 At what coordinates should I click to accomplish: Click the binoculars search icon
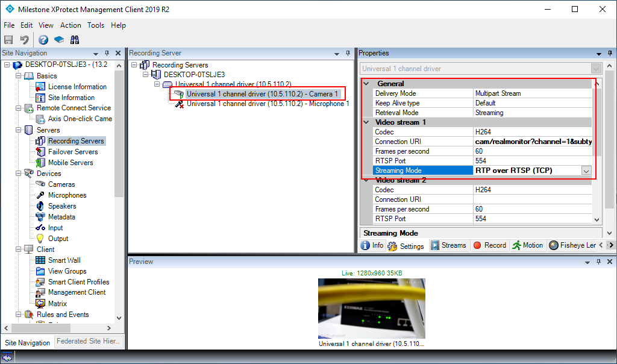[75, 40]
